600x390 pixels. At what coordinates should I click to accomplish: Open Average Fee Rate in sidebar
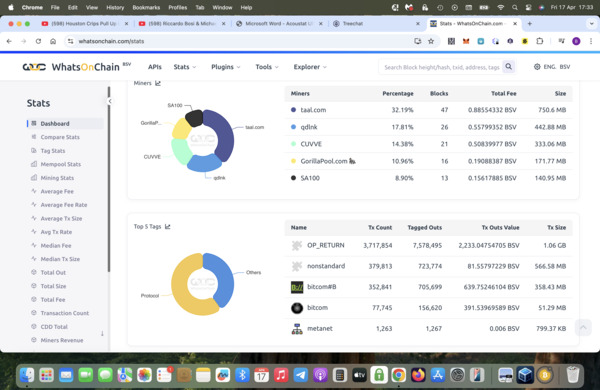(x=64, y=205)
